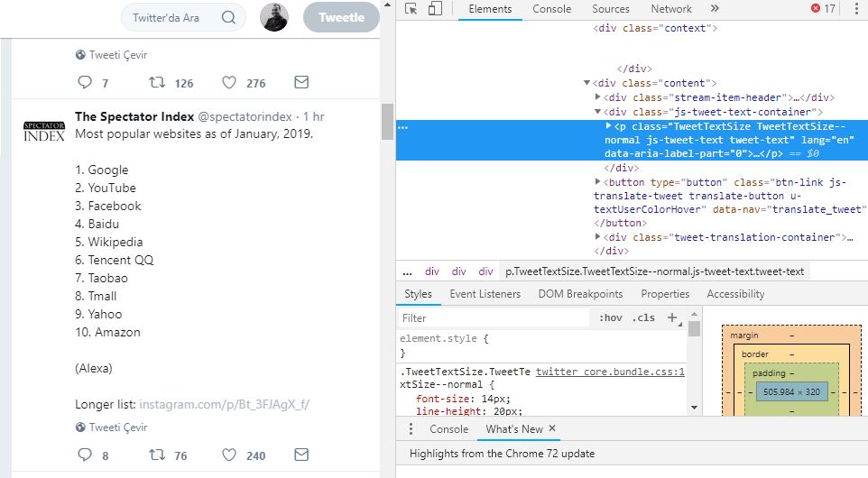Screen dimensions: 868x478
Task: Open the instagram.com/p/Bt_3FJAgX_f/ link
Action: click(x=224, y=404)
